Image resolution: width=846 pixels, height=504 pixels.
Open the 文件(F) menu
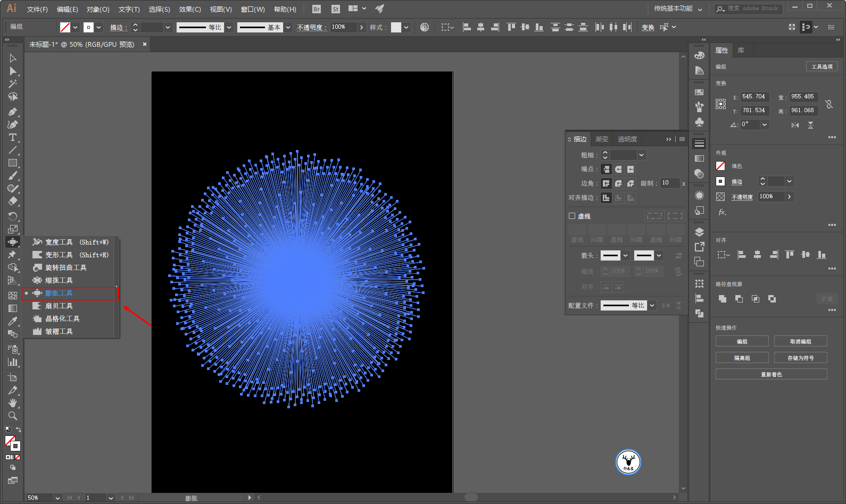pyautogui.click(x=37, y=9)
